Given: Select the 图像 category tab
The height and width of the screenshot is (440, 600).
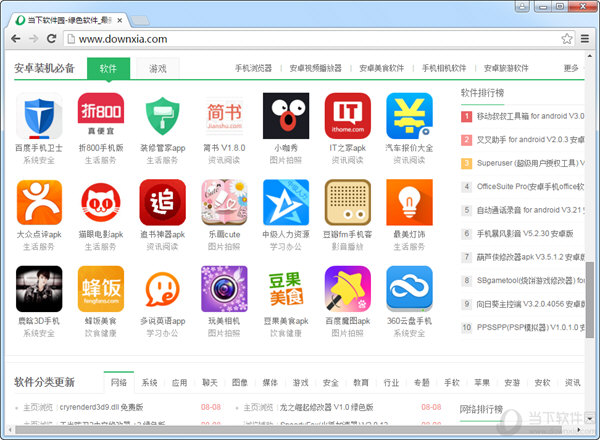Looking at the screenshot, I should (x=240, y=383).
